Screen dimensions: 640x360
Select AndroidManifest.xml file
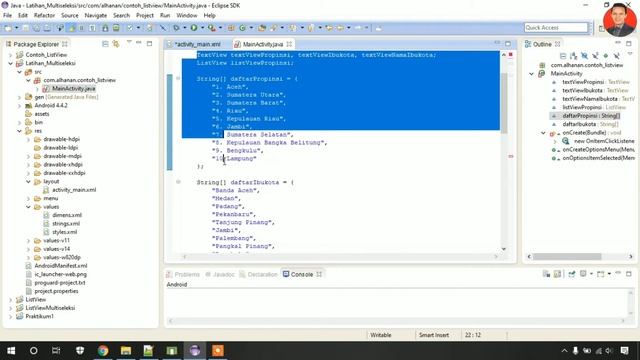[60, 266]
